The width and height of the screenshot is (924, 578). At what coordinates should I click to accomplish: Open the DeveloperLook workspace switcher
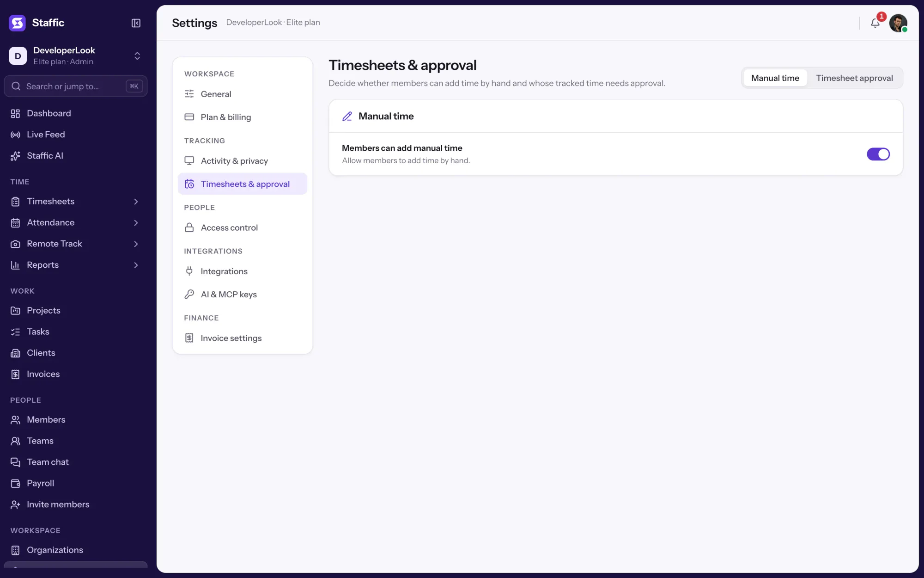click(76, 56)
